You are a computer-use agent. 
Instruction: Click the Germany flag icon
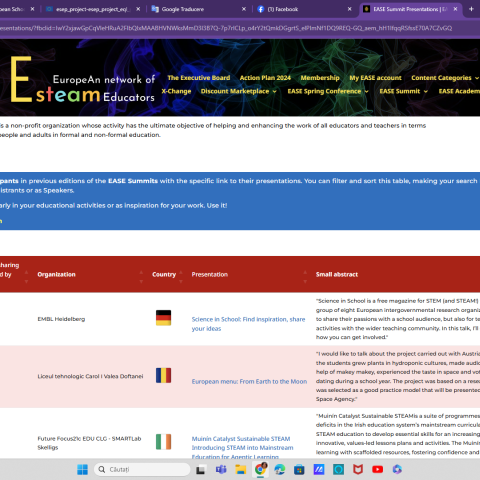[163, 318]
